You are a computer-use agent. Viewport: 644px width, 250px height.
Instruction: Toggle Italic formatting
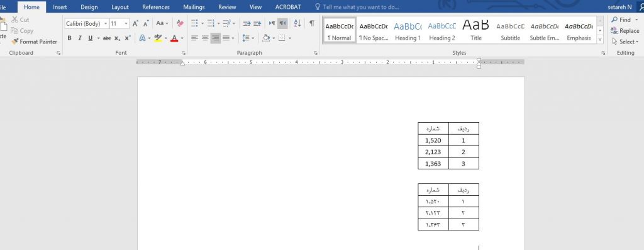(80, 38)
